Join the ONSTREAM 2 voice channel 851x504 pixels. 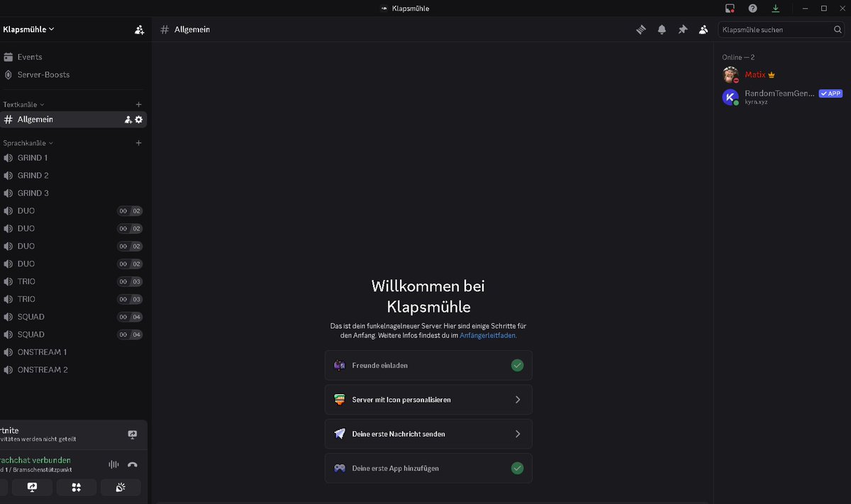click(74, 369)
